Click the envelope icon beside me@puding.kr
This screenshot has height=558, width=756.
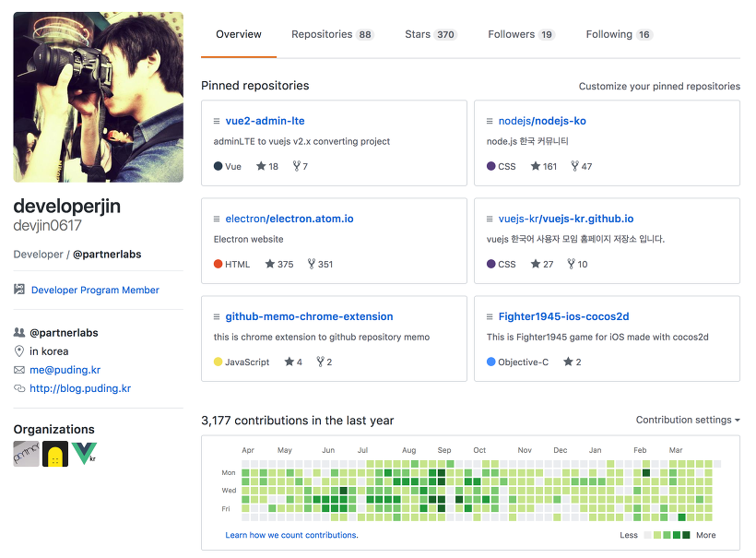point(19,370)
